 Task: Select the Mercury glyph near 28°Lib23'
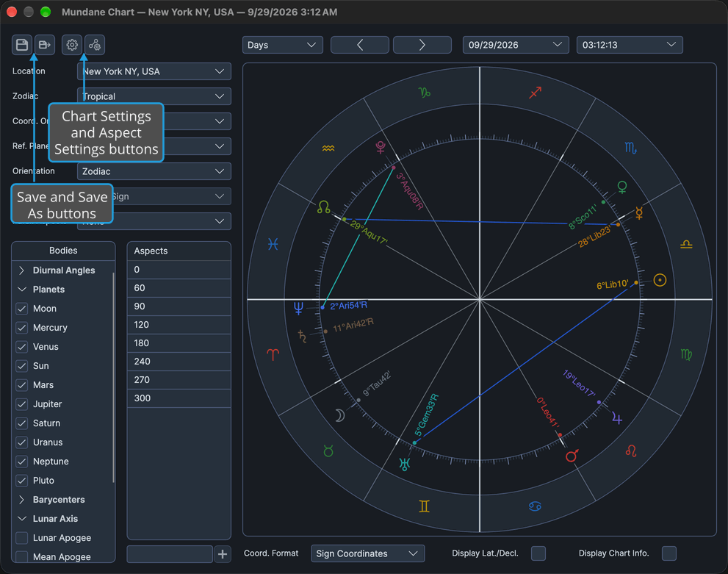(x=639, y=213)
